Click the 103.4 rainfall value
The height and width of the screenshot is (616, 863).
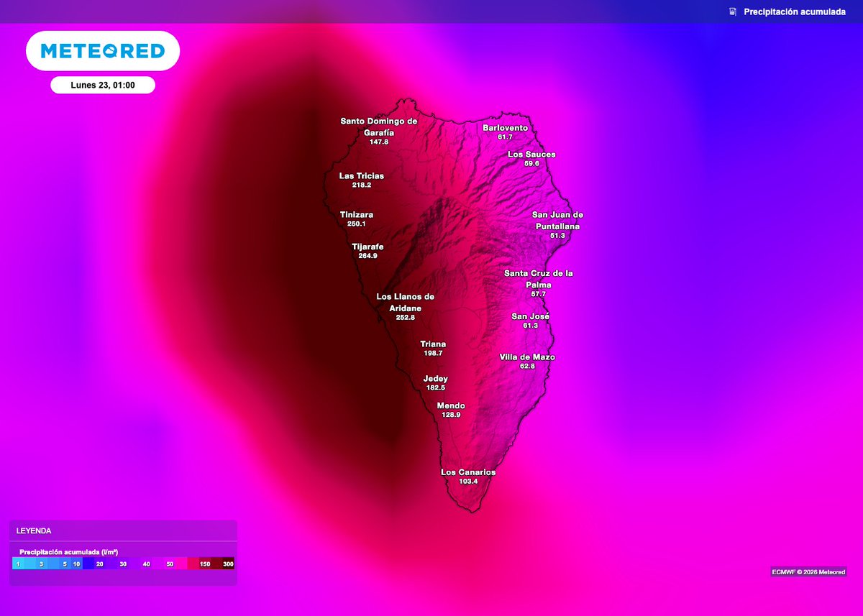[468, 482]
